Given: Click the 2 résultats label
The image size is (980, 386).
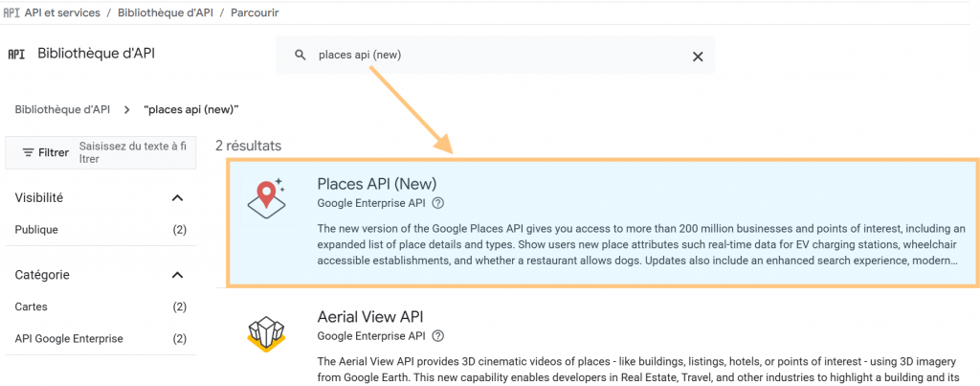Looking at the screenshot, I should 248,146.
